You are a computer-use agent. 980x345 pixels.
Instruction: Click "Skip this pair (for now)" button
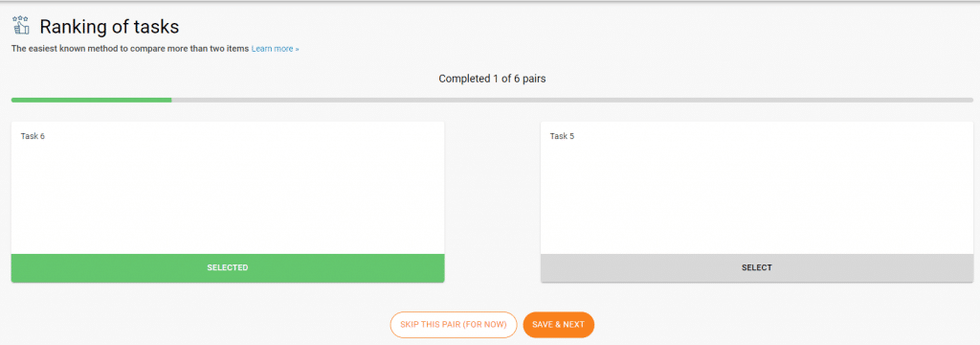pos(454,325)
